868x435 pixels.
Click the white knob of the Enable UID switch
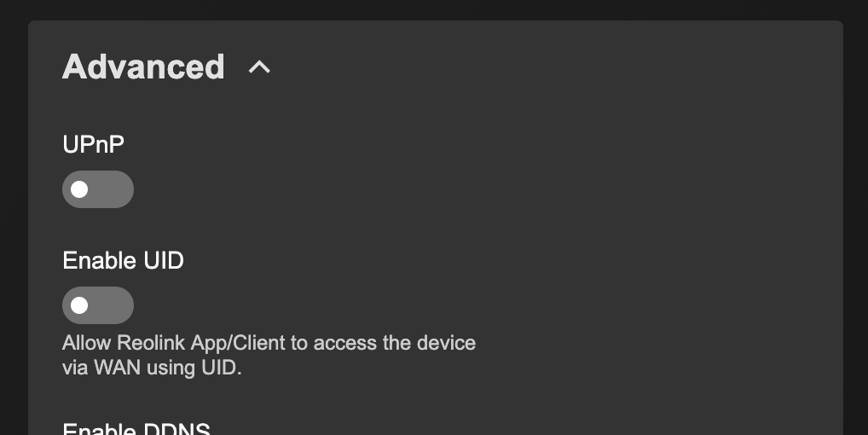point(80,305)
